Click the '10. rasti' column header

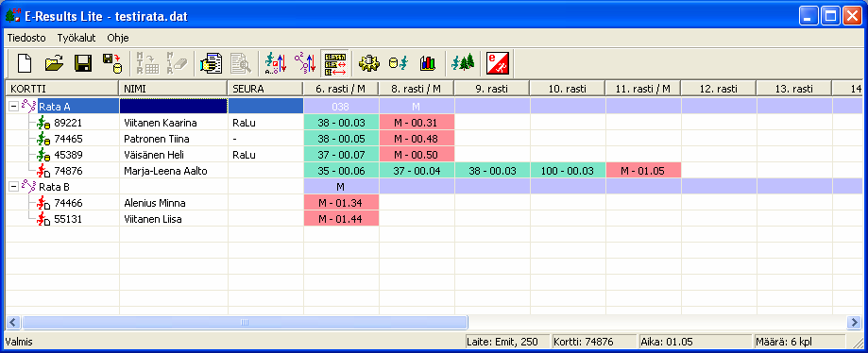click(x=568, y=89)
